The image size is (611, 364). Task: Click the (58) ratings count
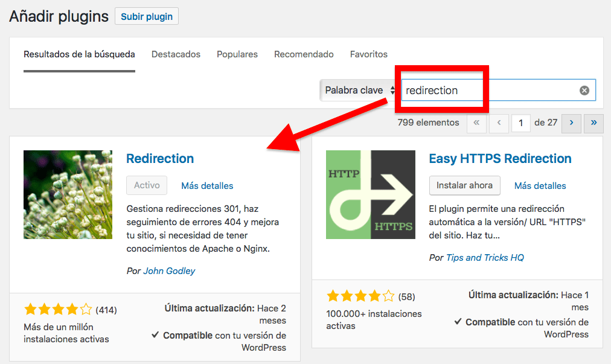[406, 297]
